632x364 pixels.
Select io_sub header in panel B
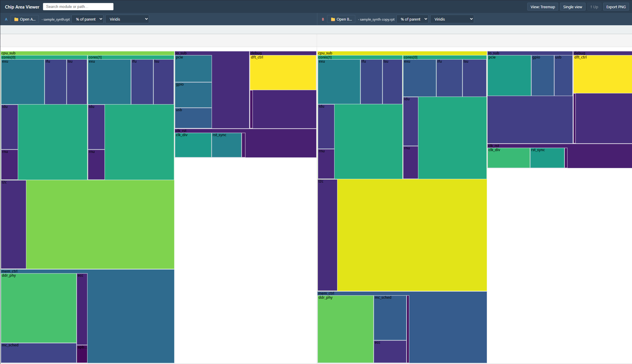(x=530, y=53)
